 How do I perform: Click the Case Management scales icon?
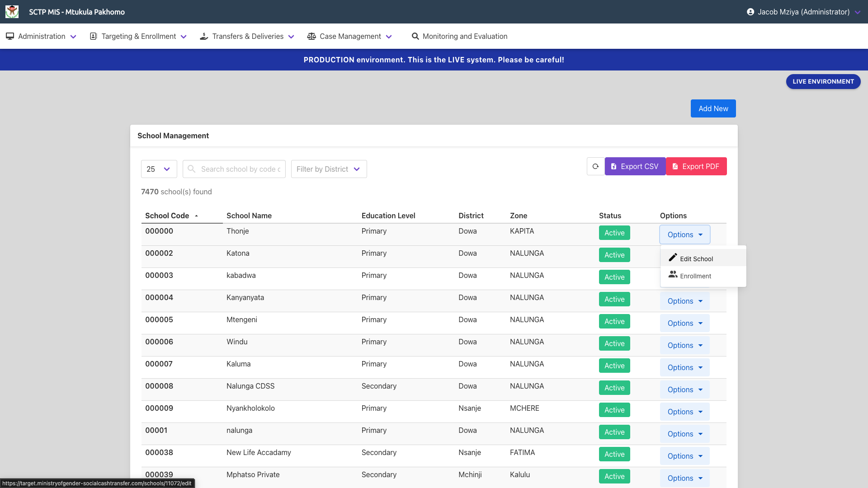pyautogui.click(x=311, y=36)
